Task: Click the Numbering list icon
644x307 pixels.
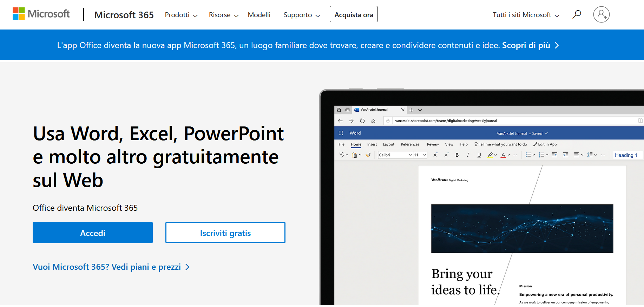Action: click(541, 155)
